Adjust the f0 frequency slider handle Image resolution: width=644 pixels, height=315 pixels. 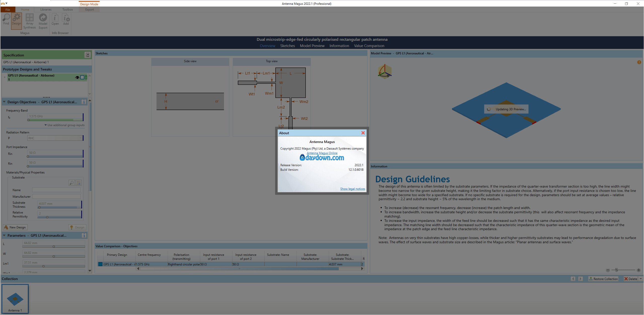pos(28,120)
